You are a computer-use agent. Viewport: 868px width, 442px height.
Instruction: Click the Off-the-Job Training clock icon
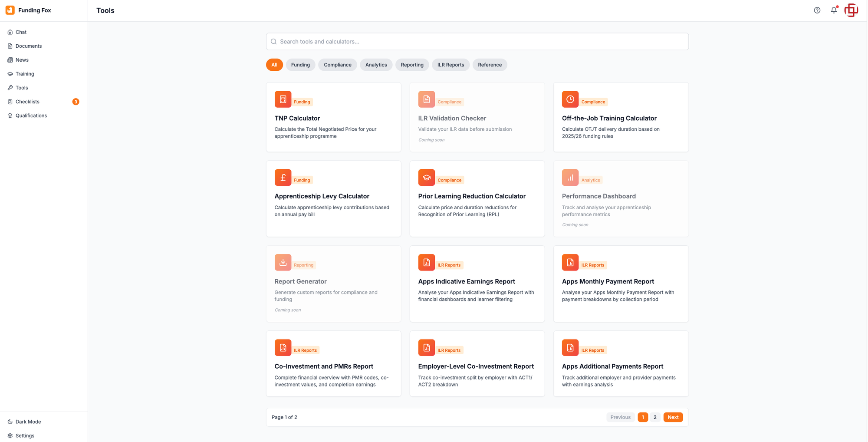[570, 99]
